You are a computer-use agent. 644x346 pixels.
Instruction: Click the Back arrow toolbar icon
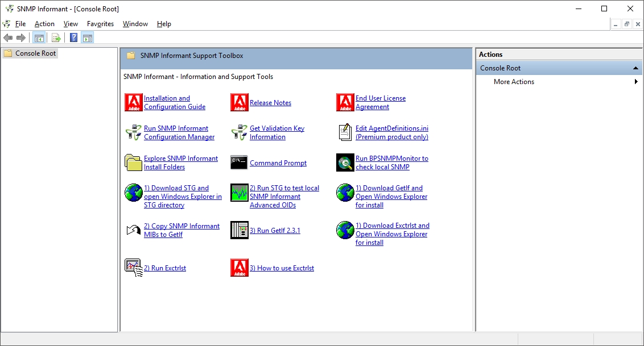pyautogui.click(x=8, y=37)
